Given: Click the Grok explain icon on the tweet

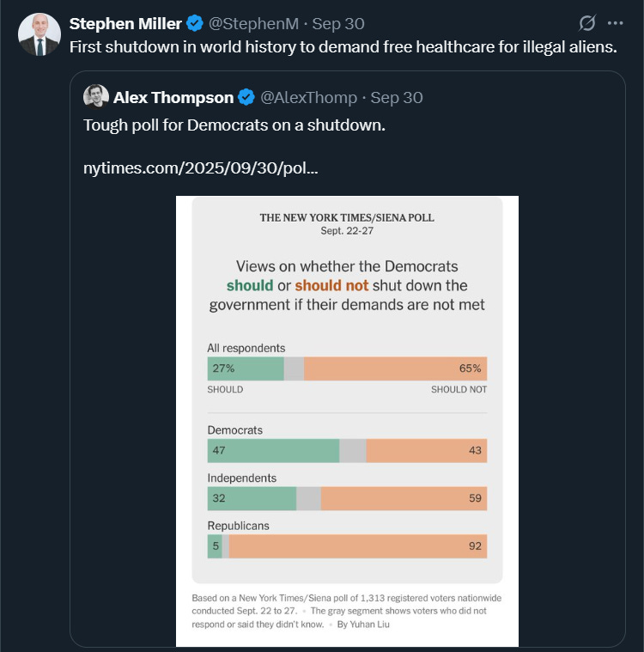Looking at the screenshot, I should 587,23.
